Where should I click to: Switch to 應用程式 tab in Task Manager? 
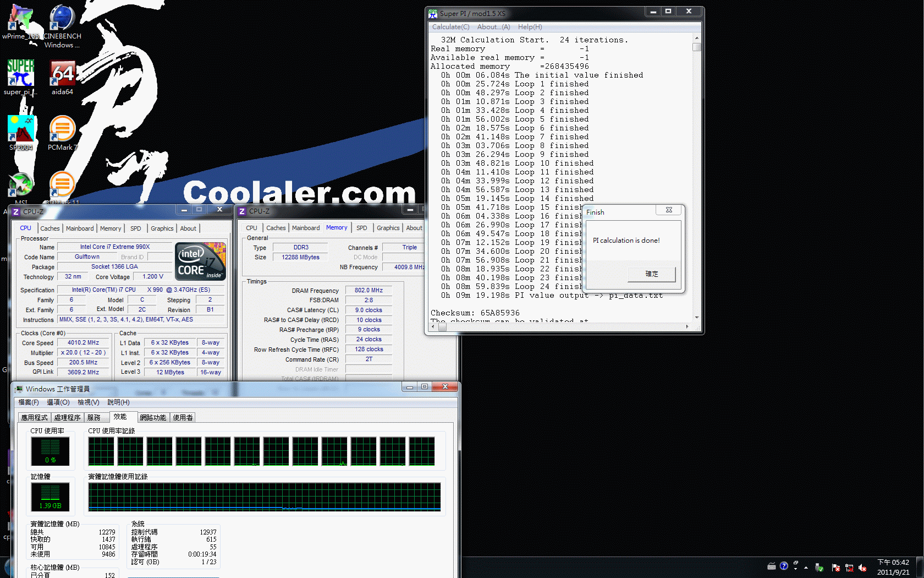point(35,418)
